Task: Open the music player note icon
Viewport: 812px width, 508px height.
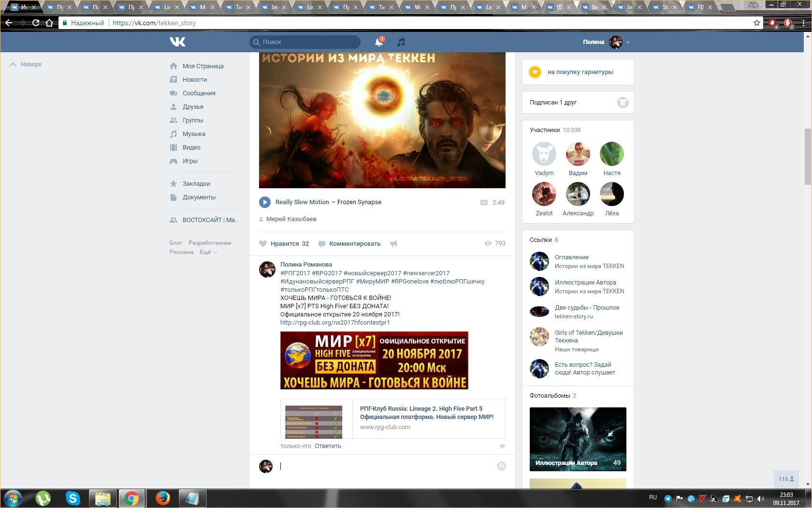Action: click(x=401, y=43)
